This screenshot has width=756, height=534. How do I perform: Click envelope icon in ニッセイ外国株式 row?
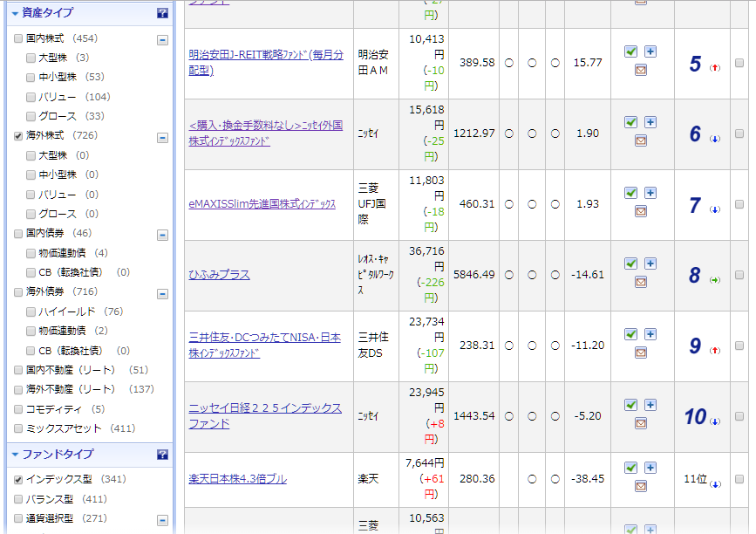[x=641, y=140]
